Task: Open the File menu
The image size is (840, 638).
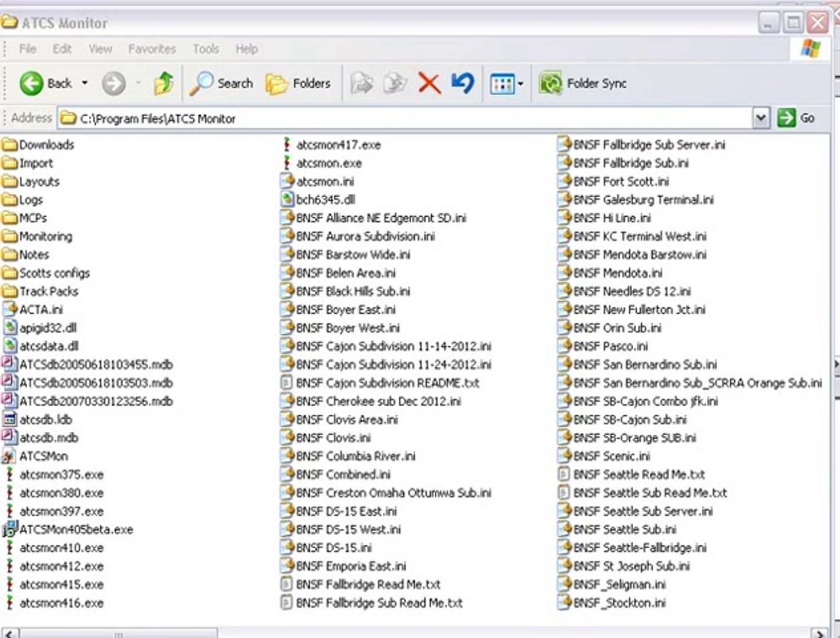Action: (28, 49)
